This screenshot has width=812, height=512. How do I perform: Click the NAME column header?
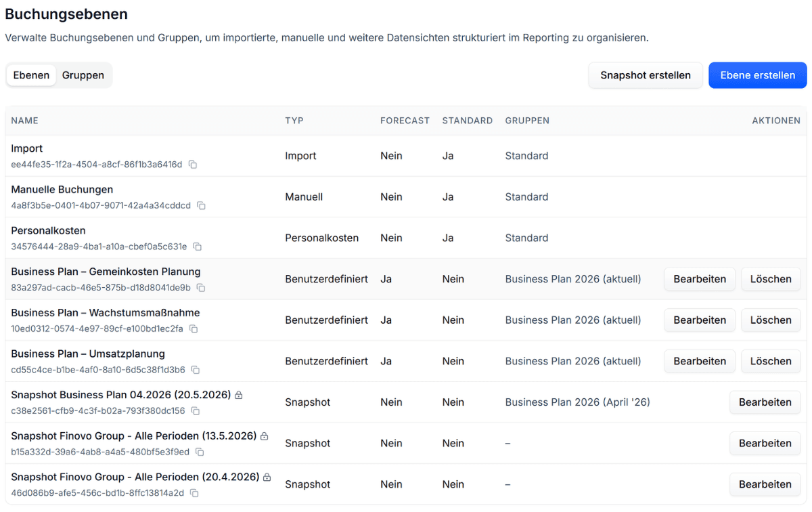[x=24, y=121]
